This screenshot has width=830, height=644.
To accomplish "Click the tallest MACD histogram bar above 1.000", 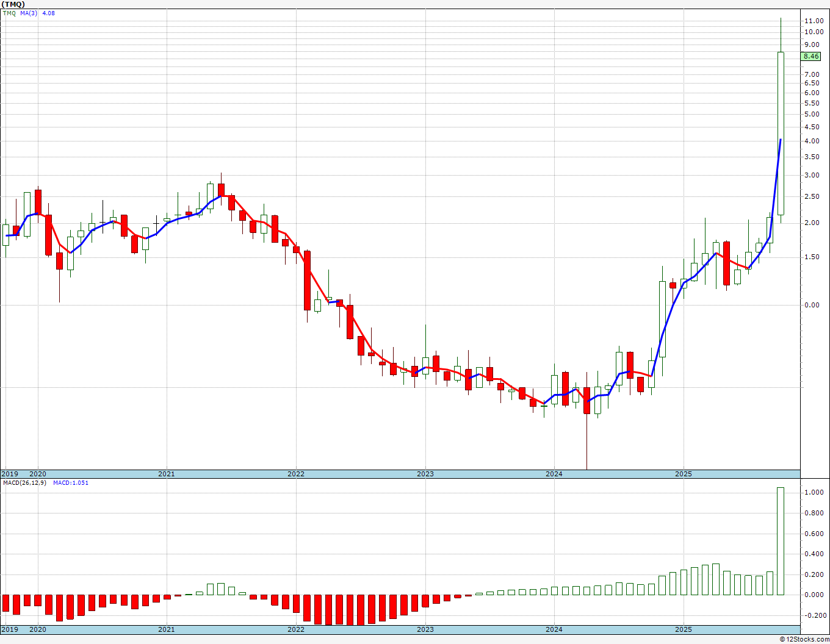I will 781,541.
